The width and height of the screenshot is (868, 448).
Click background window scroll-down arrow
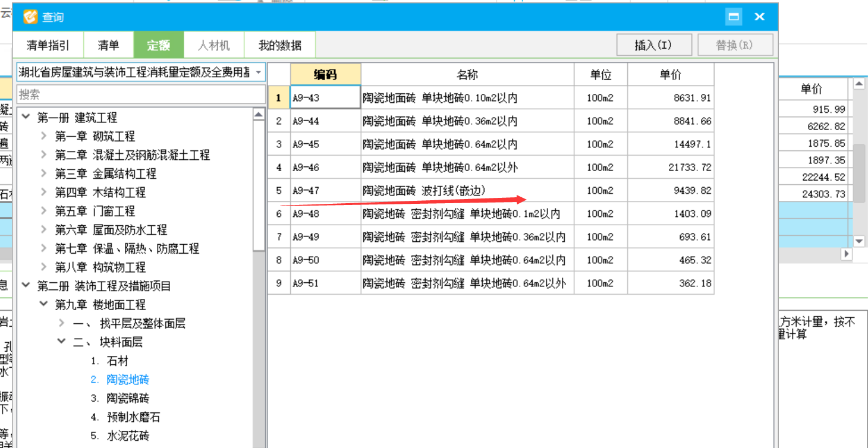pyautogui.click(x=858, y=241)
